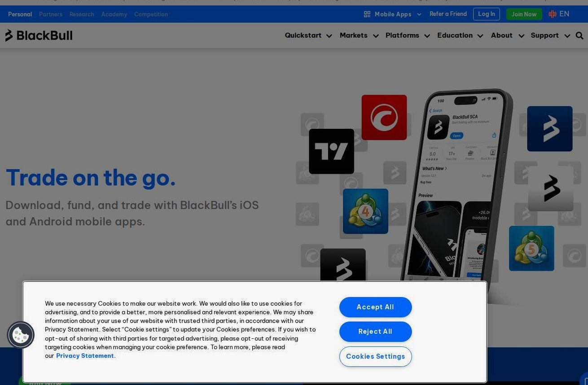Viewport: 588px width, 385px height.
Task: Expand the Quickstart dropdown menu
Action: click(x=308, y=35)
